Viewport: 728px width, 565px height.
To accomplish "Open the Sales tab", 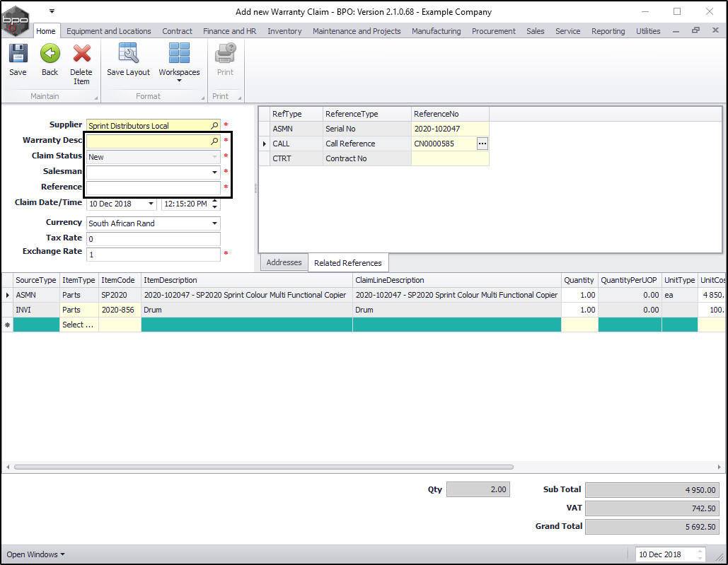I will [x=535, y=31].
